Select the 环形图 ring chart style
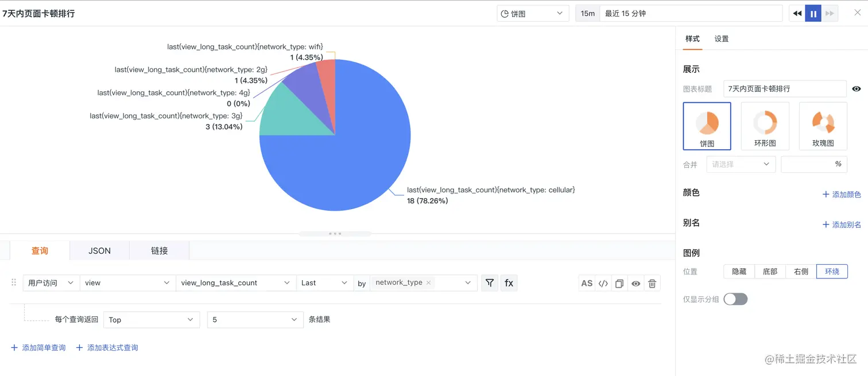Viewport: 868px width, 376px height. coord(765,126)
